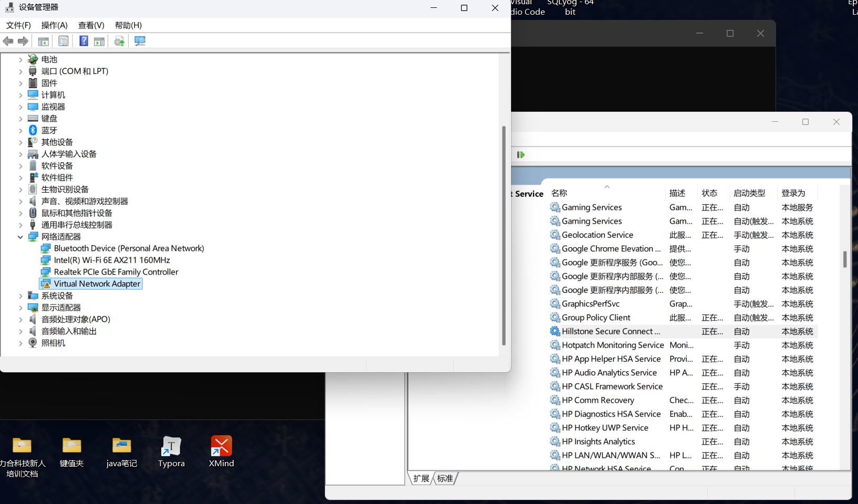Select the monitors (监视器) category icon

tap(33, 107)
